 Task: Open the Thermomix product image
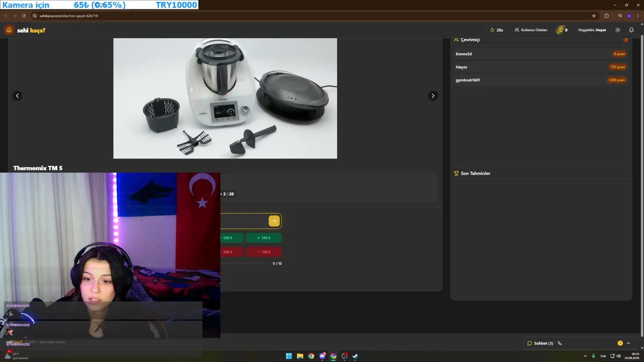225,99
